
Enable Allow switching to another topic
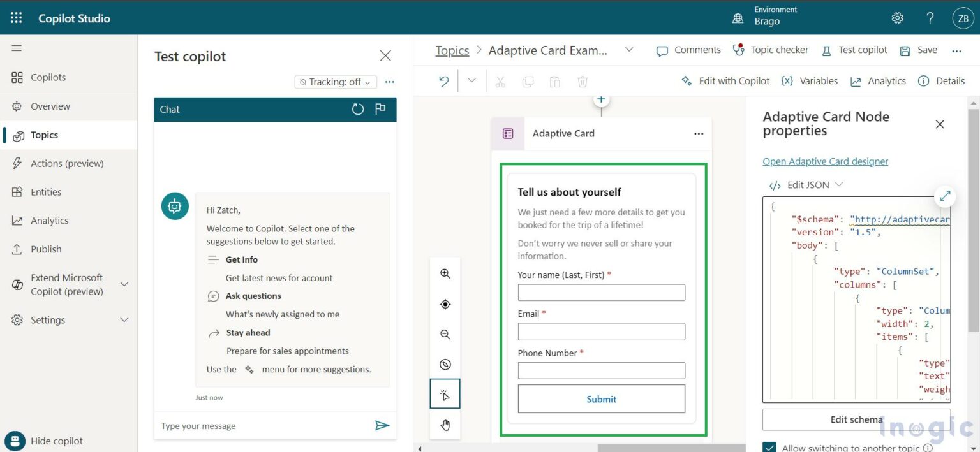(x=769, y=447)
